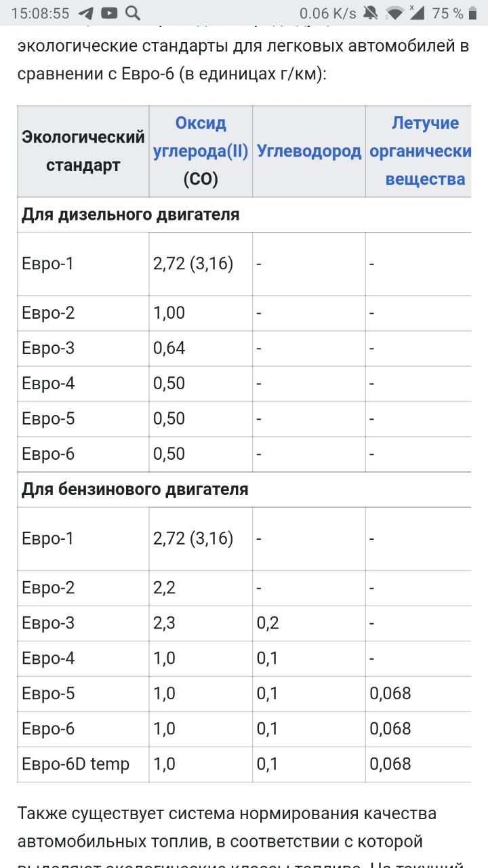
Task: Select the Евро-6D temp row label
Action: [x=75, y=764]
